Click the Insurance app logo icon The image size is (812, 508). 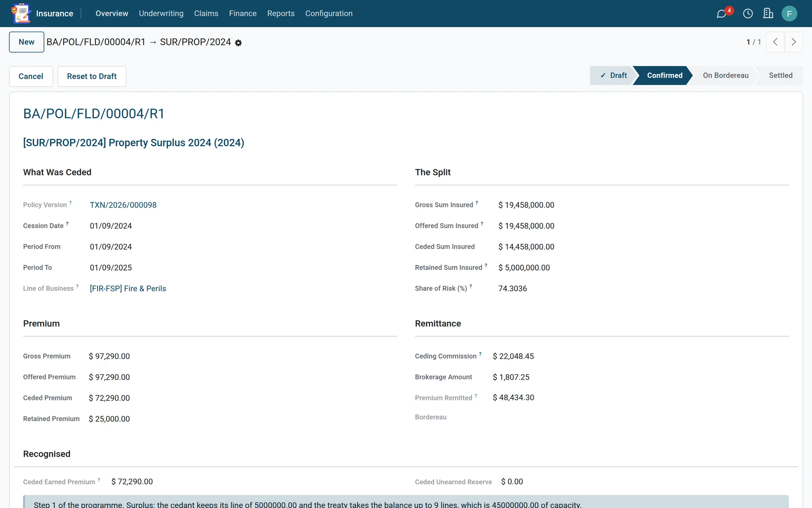(21, 14)
